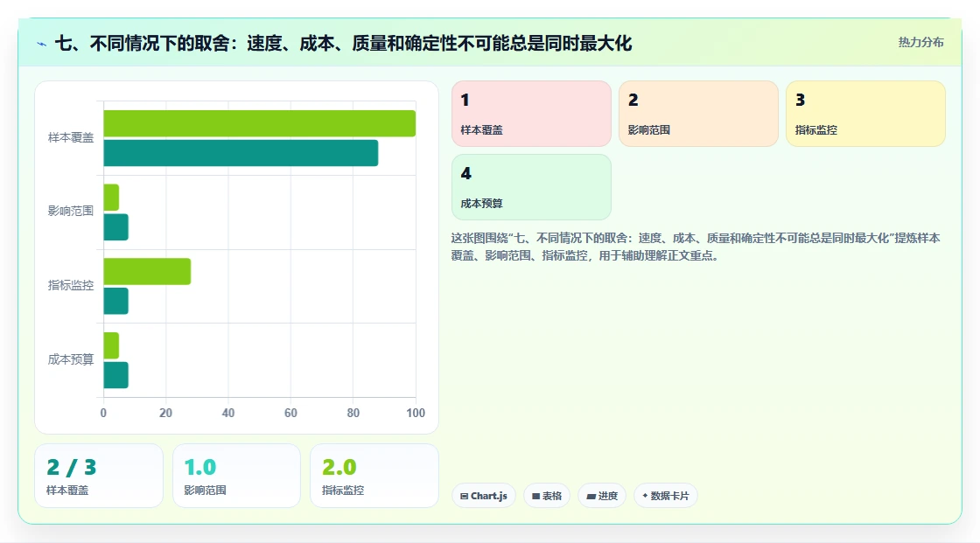980x543 pixels.
Task: Click the section title 七、不同情况下的取舍
Action: click(343, 44)
